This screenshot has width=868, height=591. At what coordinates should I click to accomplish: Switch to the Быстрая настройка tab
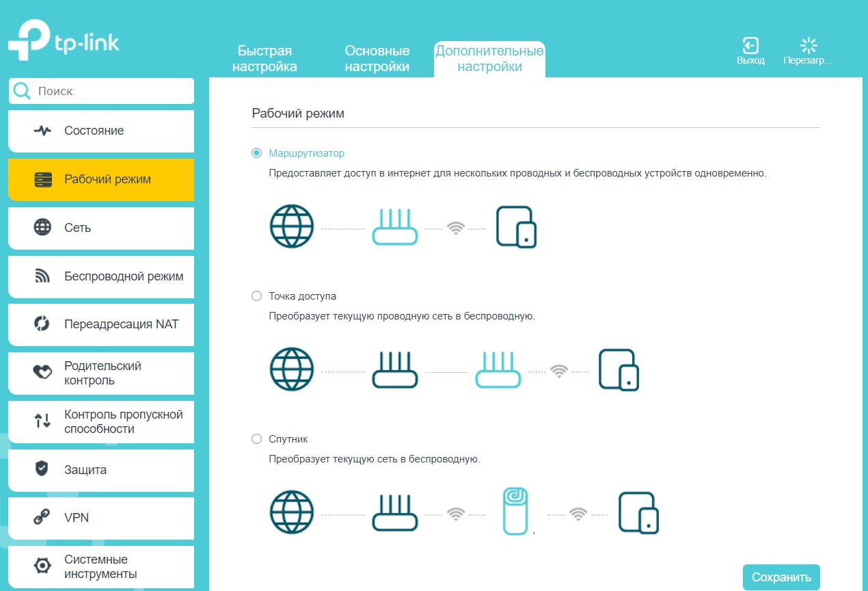coord(265,59)
